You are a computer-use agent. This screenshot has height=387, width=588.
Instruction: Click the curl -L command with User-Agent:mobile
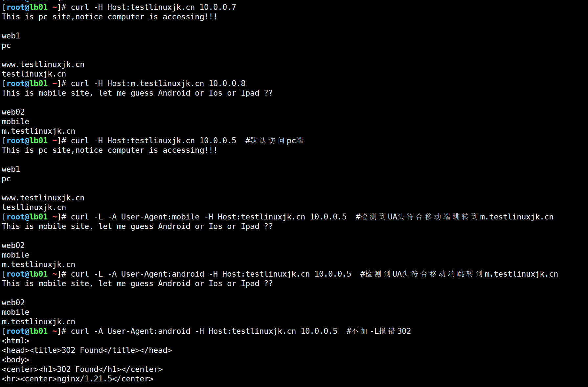pos(209,217)
